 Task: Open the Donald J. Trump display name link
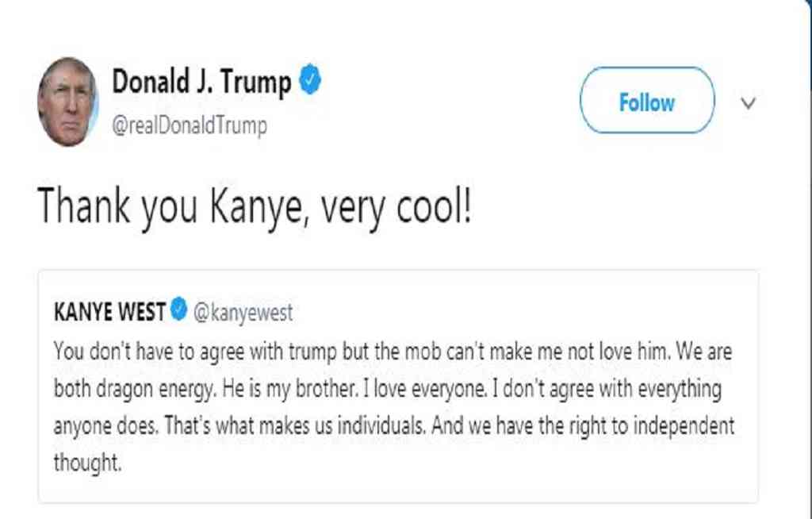click(201, 82)
